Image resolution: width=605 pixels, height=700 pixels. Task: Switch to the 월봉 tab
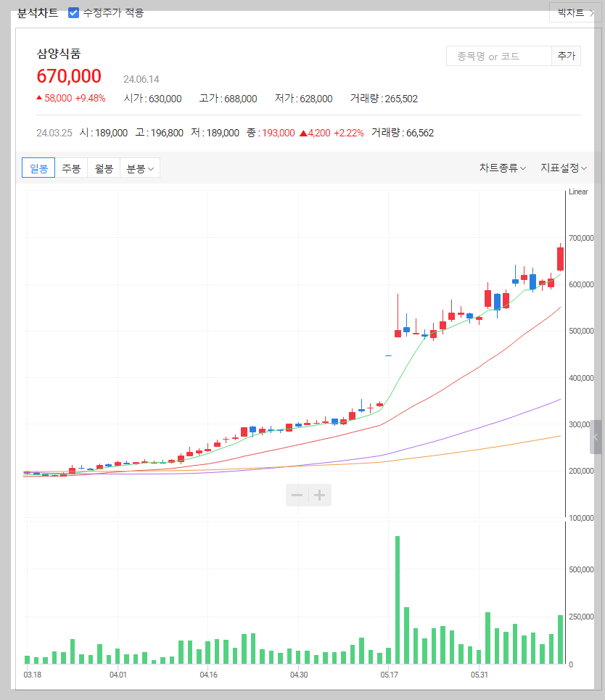tap(104, 168)
